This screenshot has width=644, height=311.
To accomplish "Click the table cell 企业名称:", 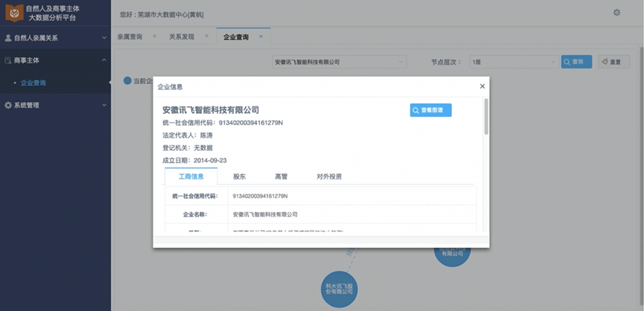I will [197, 214].
